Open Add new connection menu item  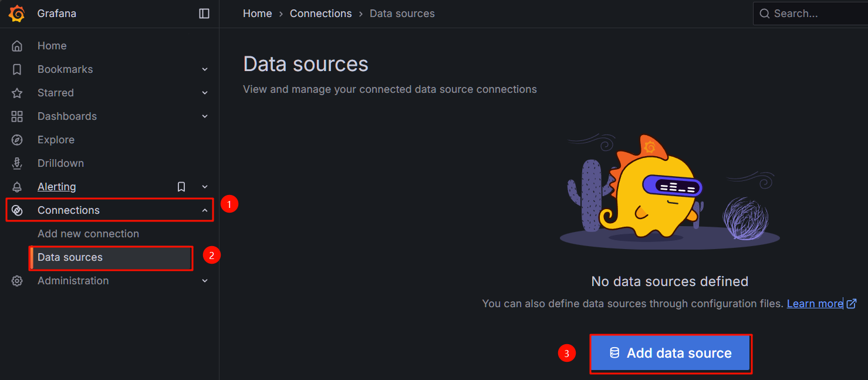[88, 234]
